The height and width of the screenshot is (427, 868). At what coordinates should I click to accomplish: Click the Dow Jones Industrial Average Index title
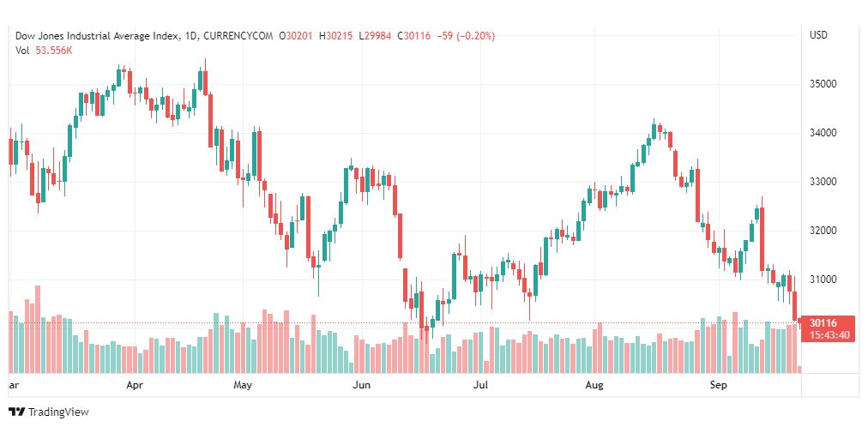[98, 36]
